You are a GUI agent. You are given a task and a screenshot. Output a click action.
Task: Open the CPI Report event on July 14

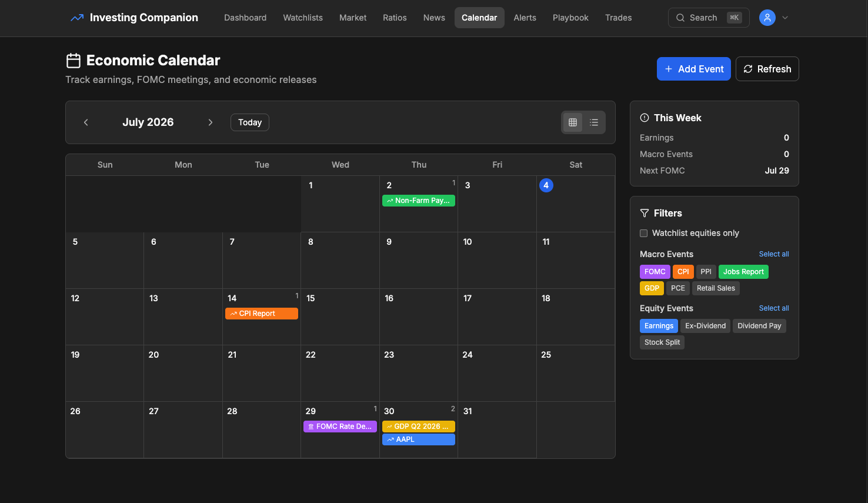pos(262,314)
